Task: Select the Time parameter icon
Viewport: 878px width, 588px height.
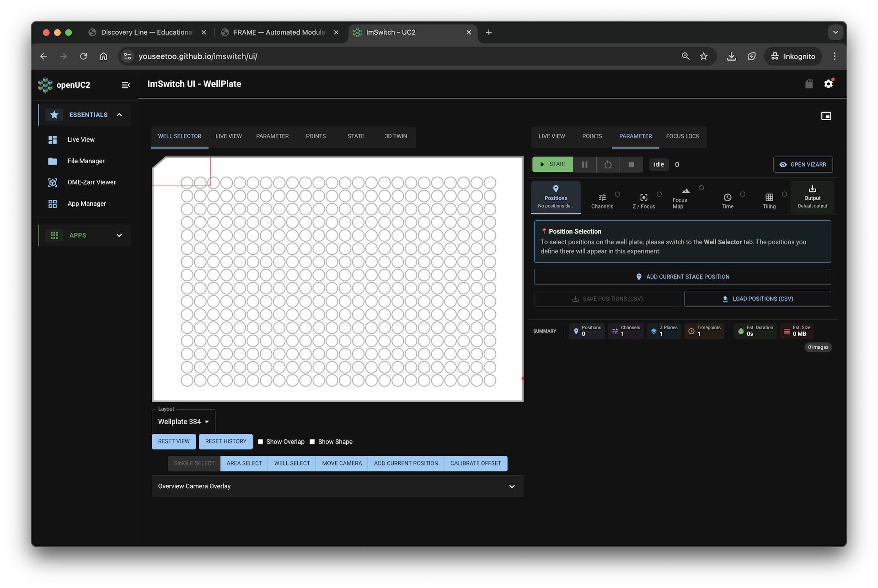Action: click(728, 198)
